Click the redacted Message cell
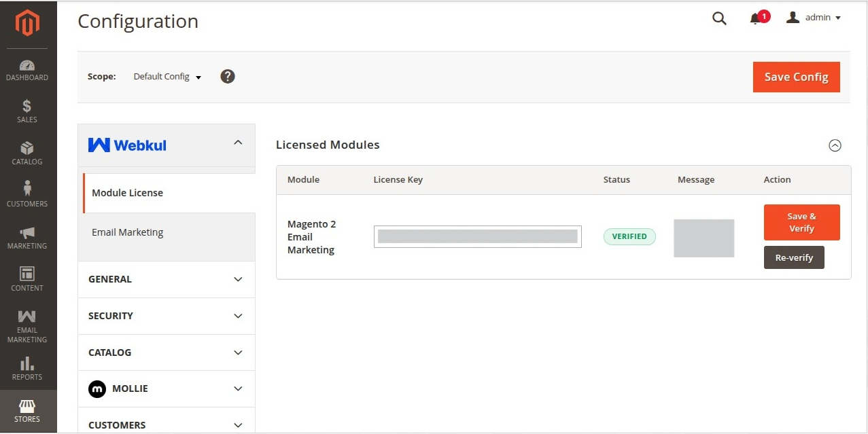868x434 pixels. (x=704, y=238)
